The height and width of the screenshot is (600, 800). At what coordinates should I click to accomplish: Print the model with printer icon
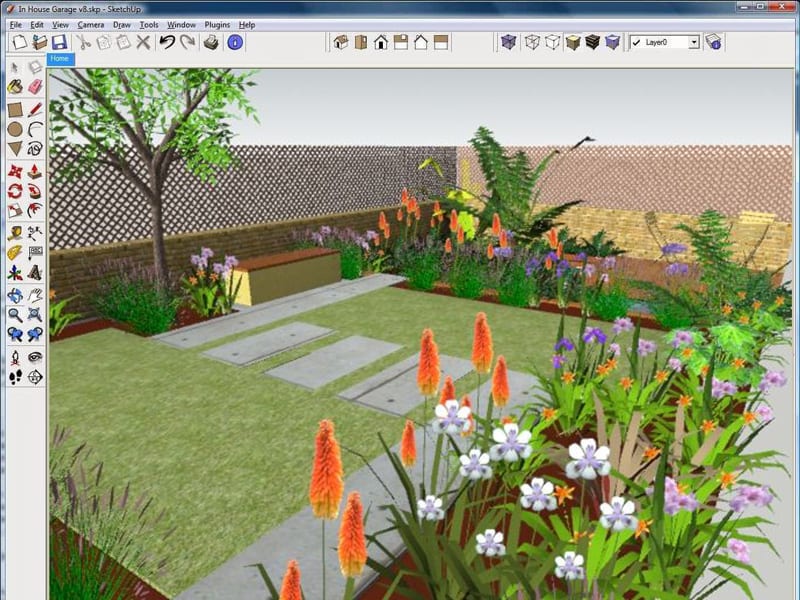pos(211,42)
